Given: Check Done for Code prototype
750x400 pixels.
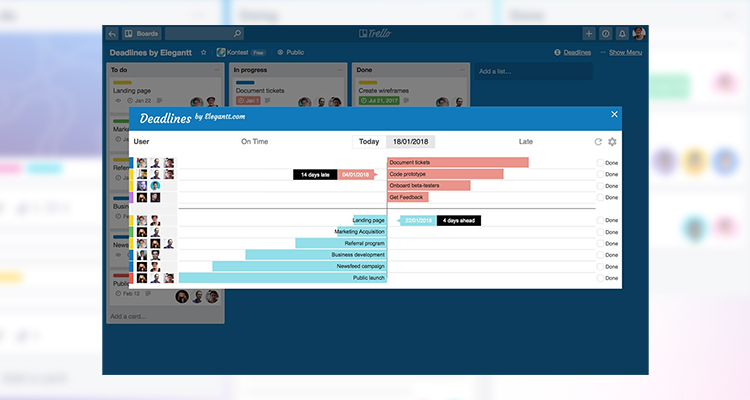Looking at the screenshot, I should point(600,174).
